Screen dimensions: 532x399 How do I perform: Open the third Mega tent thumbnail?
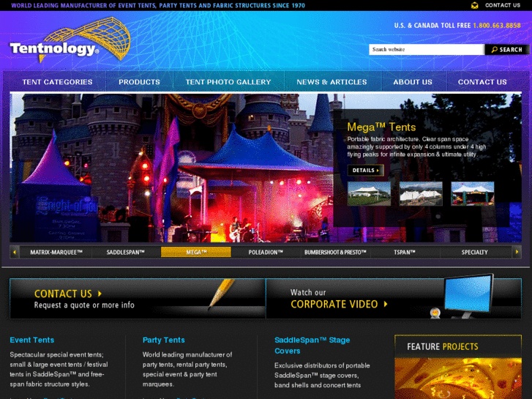tap(472, 193)
